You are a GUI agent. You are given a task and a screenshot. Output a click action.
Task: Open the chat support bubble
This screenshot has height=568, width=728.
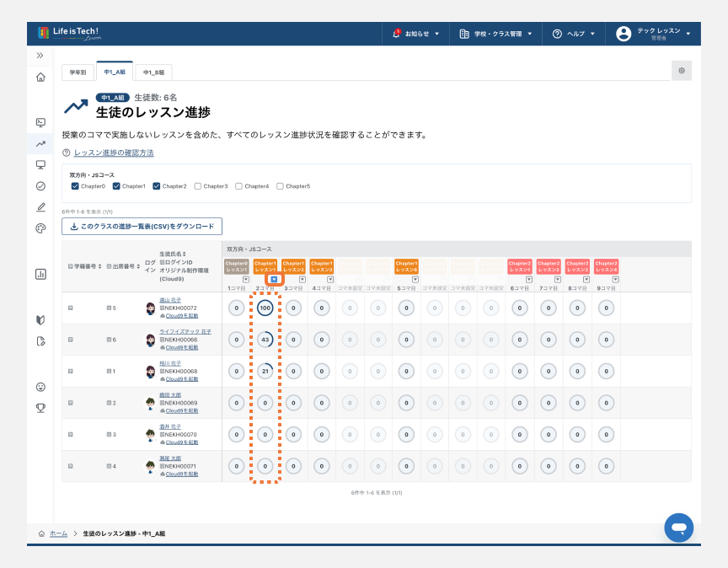(x=678, y=527)
